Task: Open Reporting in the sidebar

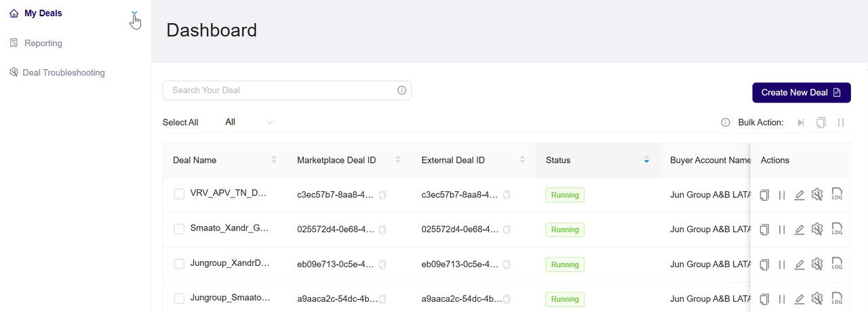Action: click(43, 43)
